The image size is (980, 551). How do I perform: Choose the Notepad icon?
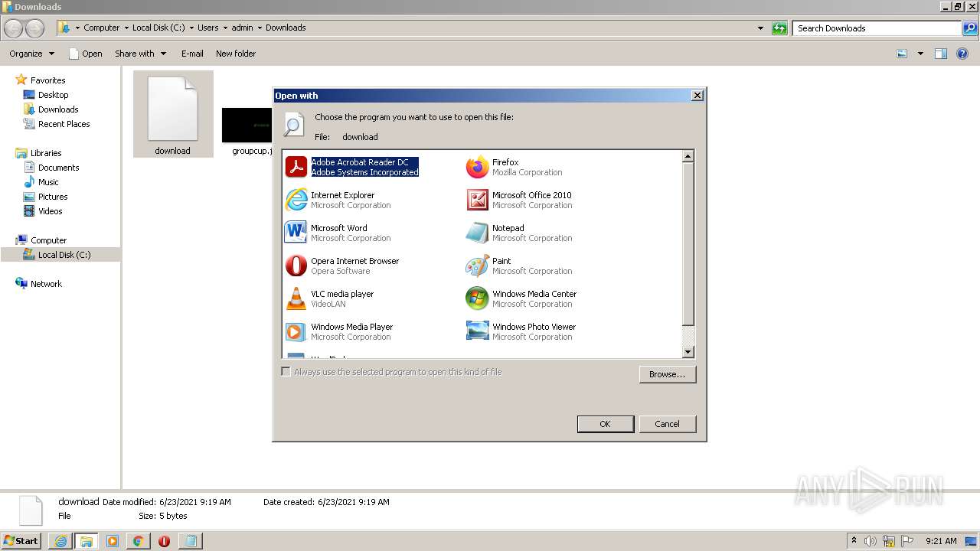click(x=477, y=233)
